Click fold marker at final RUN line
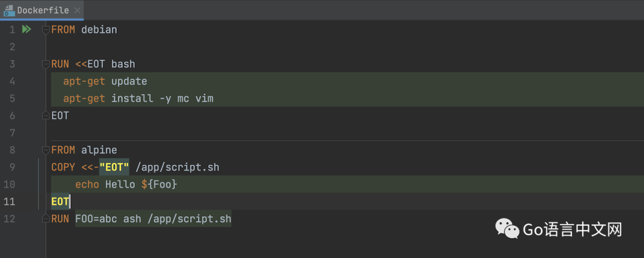The image size is (644, 258). click(46, 219)
